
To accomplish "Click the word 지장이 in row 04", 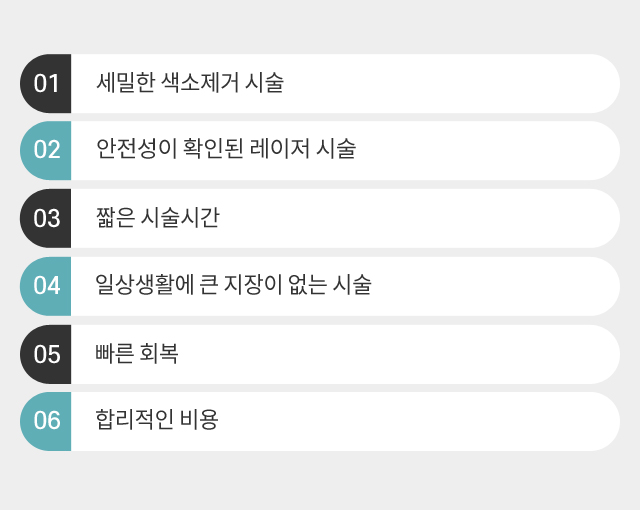I will tap(253, 284).
